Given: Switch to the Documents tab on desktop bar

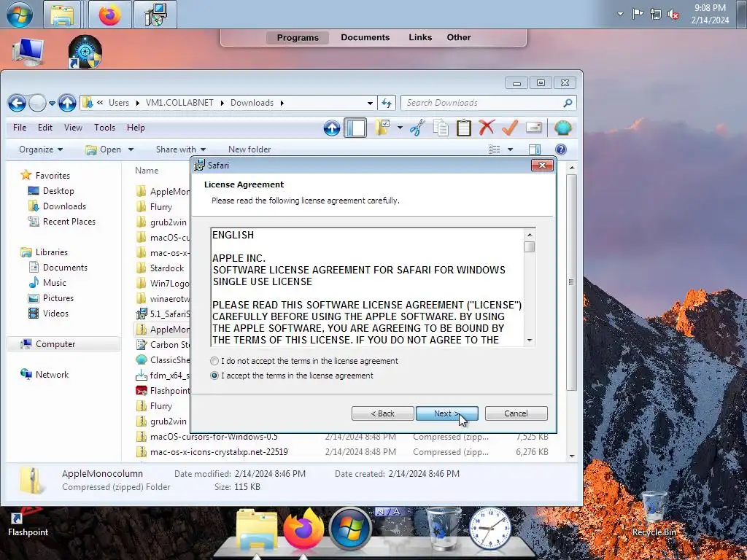Looking at the screenshot, I should click(x=365, y=37).
